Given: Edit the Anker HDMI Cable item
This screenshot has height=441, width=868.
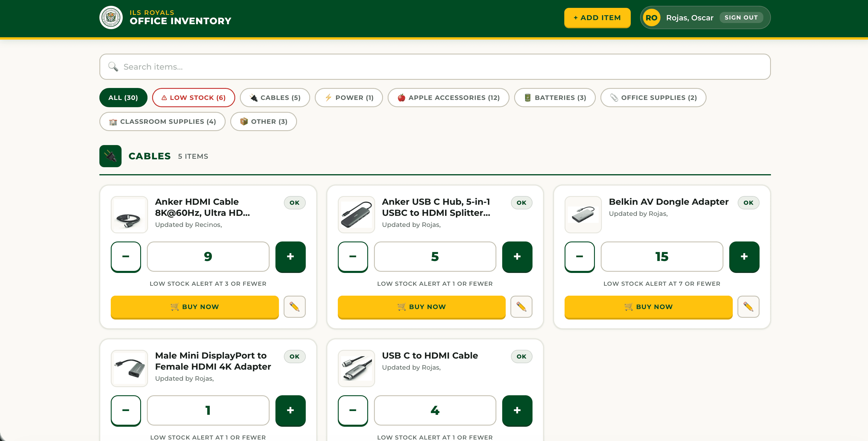Looking at the screenshot, I should tap(294, 307).
